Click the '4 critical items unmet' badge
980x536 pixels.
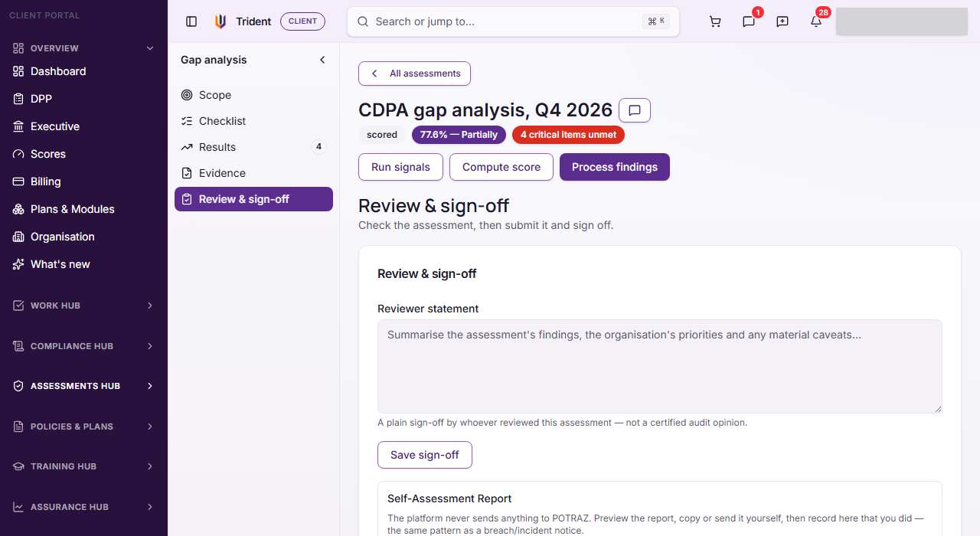coord(568,135)
